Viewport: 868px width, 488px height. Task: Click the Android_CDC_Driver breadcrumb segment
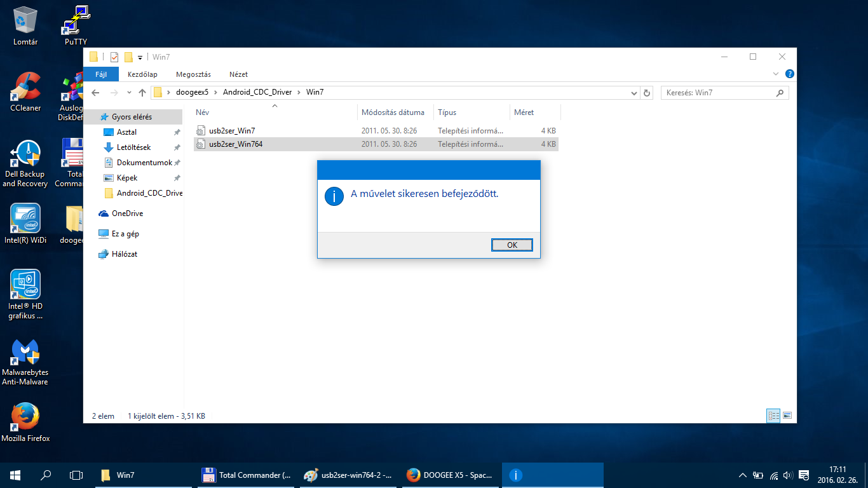tap(257, 92)
